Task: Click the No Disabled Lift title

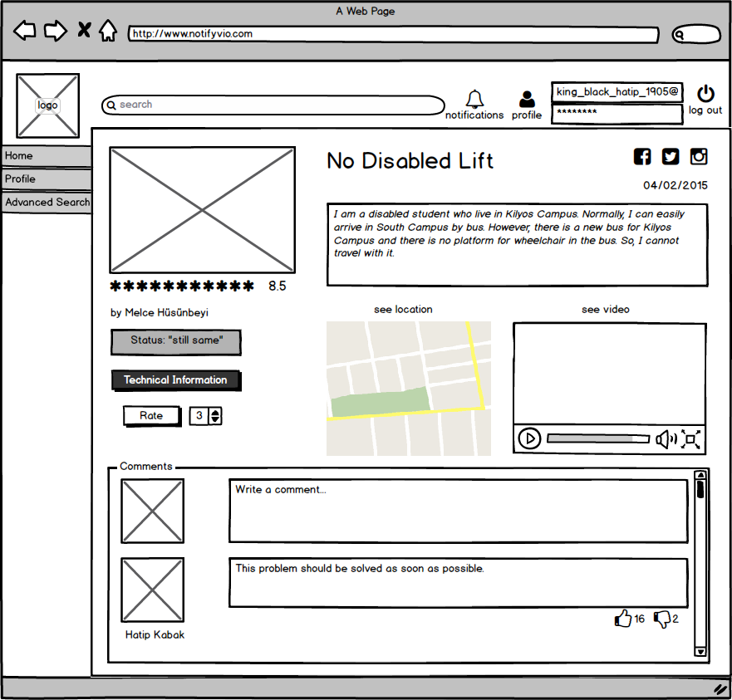Action: tap(410, 161)
